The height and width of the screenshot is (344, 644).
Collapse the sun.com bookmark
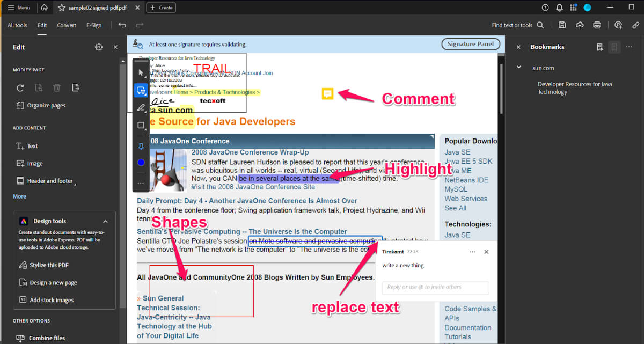click(519, 68)
